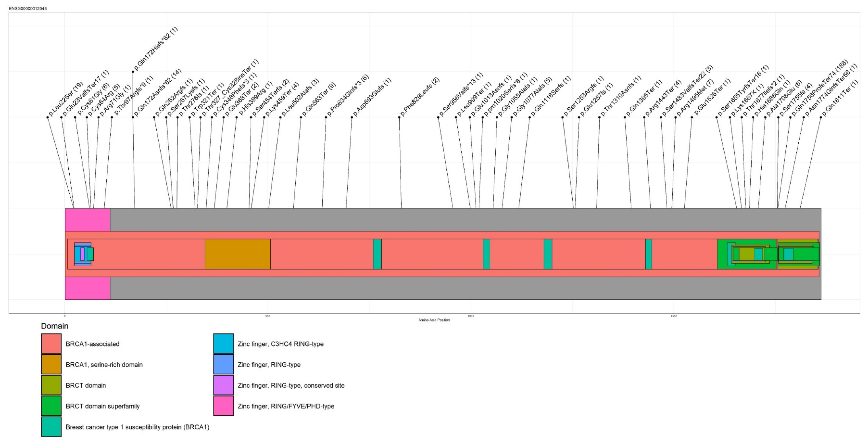Click the BRCT domain superfamily legend swatch
Screen dimensions: 868x443
coord(51,406)
